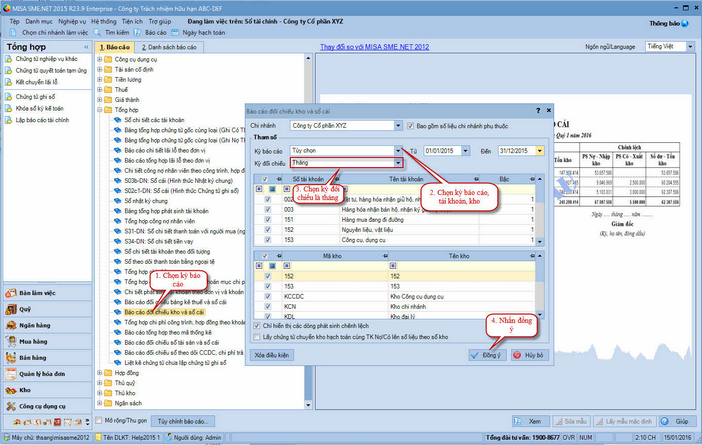Open the Trợ giúp menu
Screen dimensions: 702x445
point(160,21)
